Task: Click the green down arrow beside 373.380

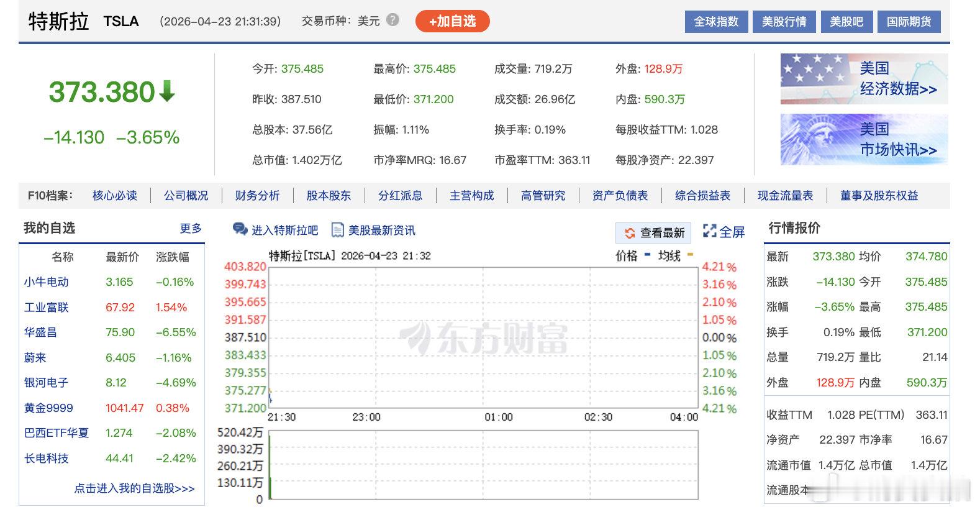Action: (167, 92)
